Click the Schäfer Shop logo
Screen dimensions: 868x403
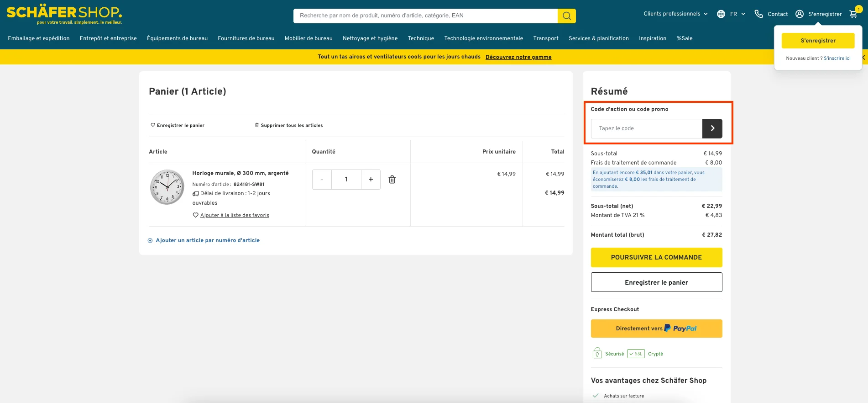tap(64, 14)
